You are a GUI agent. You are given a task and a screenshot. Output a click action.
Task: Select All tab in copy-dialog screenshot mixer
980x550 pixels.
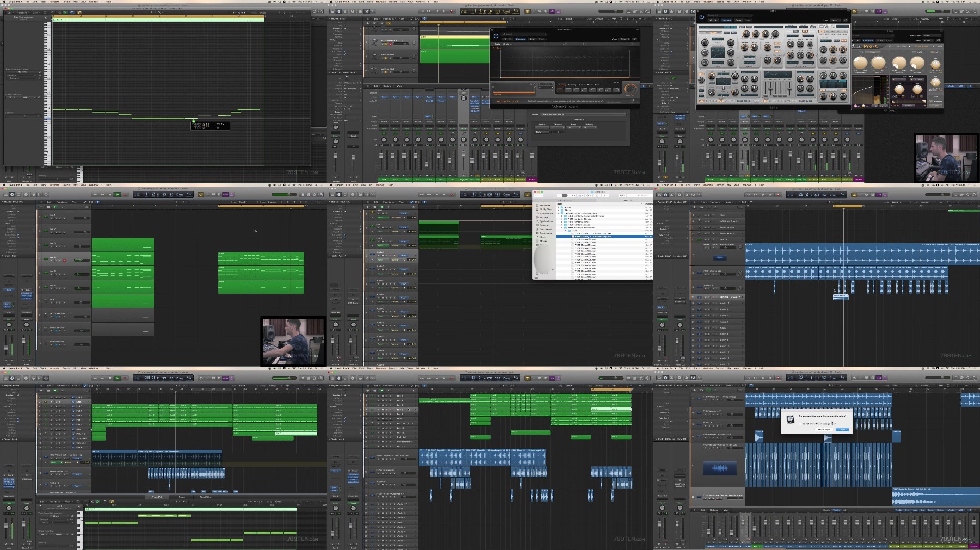pos(845,510)
